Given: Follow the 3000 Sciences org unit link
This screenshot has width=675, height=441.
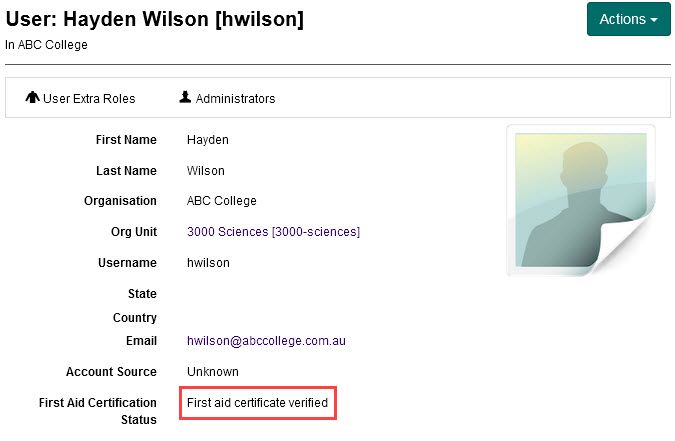Looking at the screenshot, I should point(273,232).
